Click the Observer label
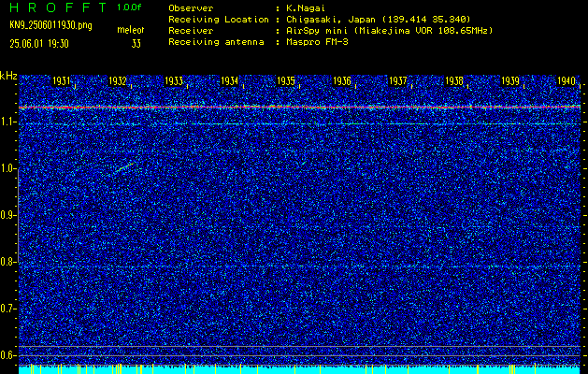Screen dimensions: 588x374 click(191, 7)
